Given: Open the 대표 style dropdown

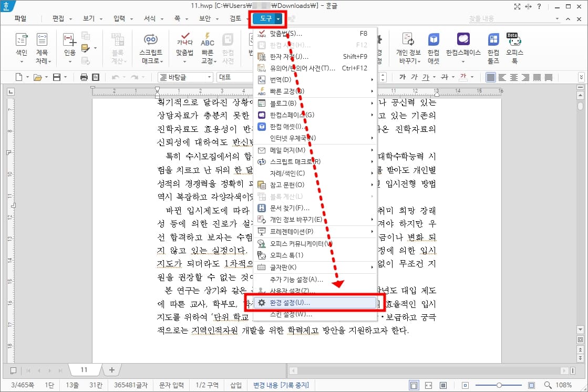Looking at the screenshot, I should click(x=233, y=76).
